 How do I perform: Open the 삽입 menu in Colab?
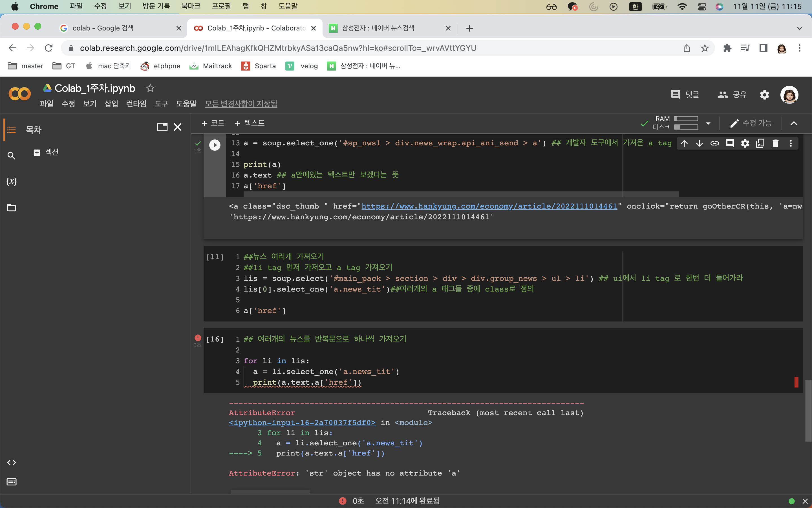coord(111,104)
